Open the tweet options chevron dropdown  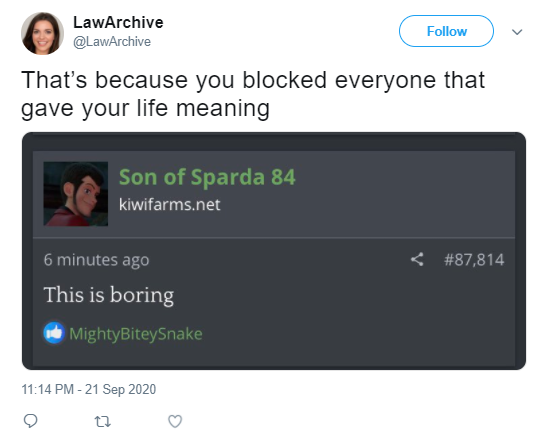point(517,32)
